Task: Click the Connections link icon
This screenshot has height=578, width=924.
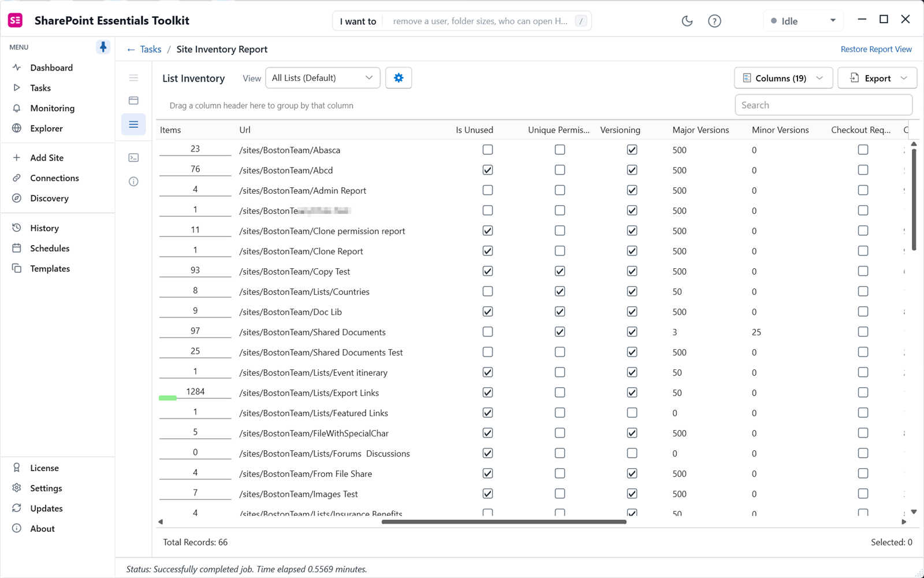Action: [17, 178]
